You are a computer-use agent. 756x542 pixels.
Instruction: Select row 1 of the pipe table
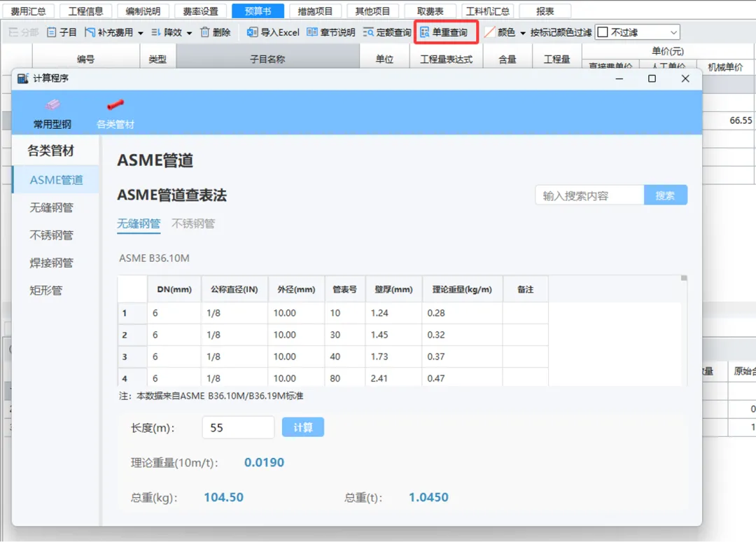[332, 313]
